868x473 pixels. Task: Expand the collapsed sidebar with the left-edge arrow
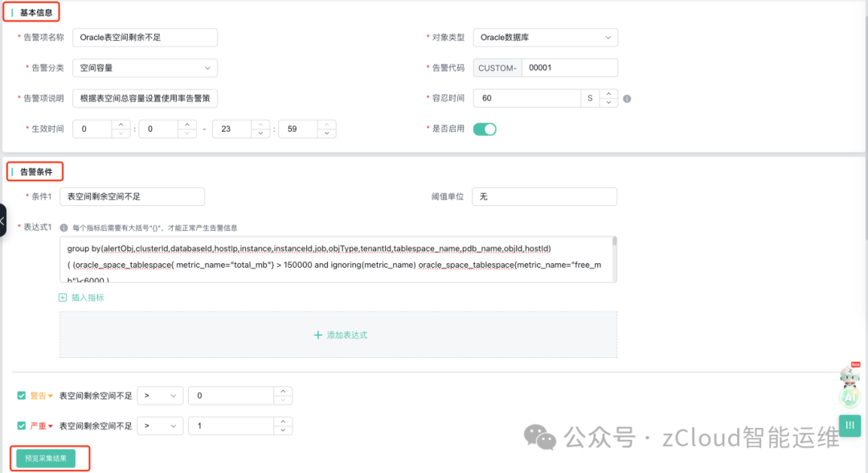coord(2,220)
